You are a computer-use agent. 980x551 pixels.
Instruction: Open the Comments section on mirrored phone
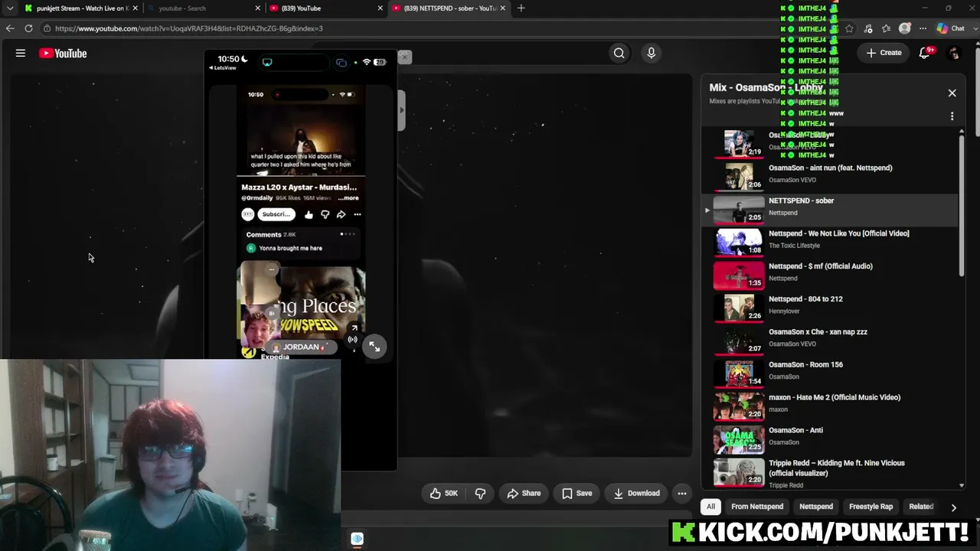click(x=301, y=241)
